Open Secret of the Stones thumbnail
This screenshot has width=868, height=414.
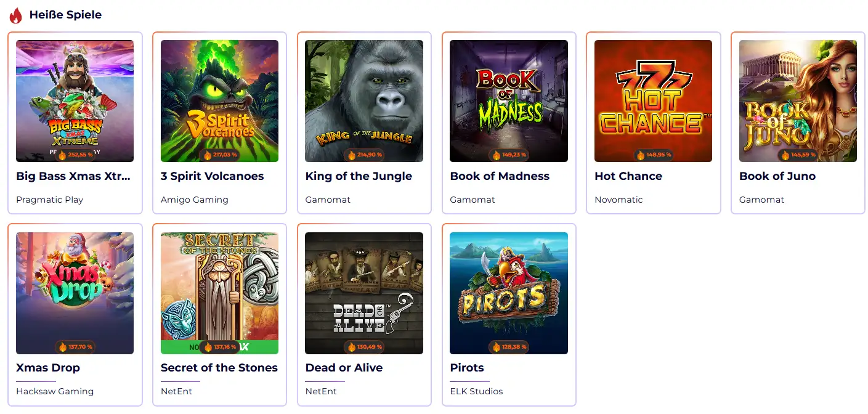pyautogui.click(x=219, y=293)
